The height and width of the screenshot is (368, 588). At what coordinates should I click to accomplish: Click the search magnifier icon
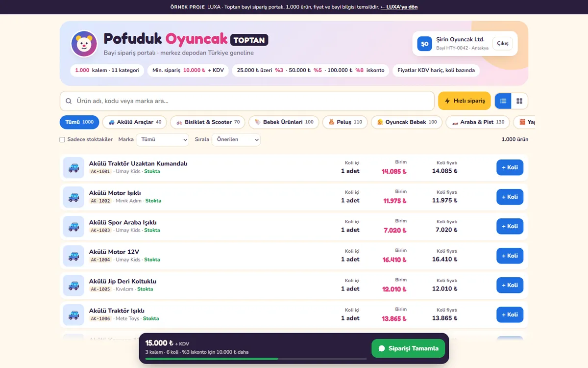tap(69, 101)
